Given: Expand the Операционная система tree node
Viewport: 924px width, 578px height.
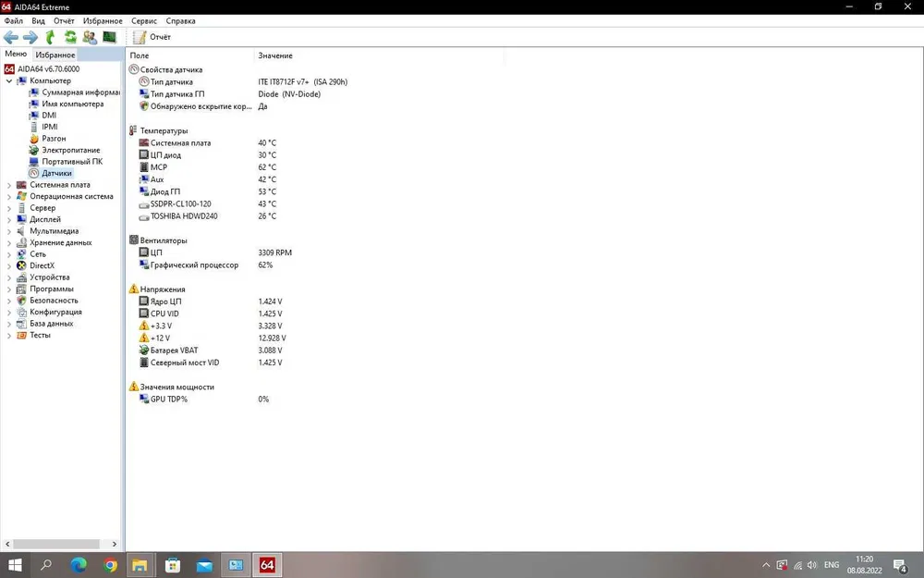Looking at the screenshot, I should 9,196.
